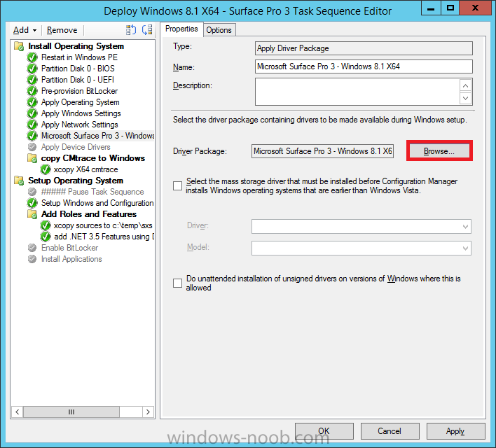The width and height of the screenshot is (496, 448).
Task: Select the Partition Disk 0 - UEFI step label
Action: pos(78,80)
